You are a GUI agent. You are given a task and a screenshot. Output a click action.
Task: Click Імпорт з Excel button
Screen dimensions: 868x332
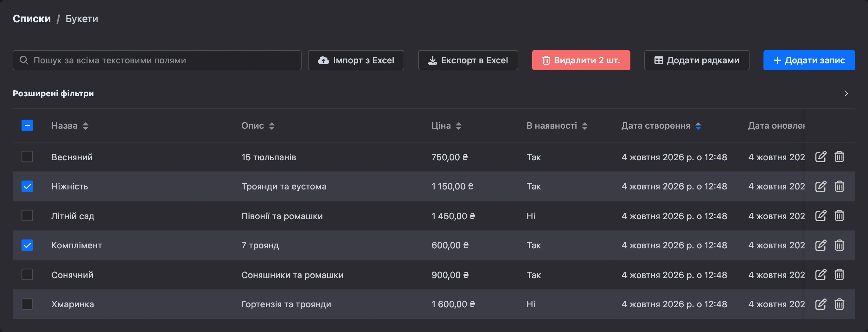tap(356, 60)
